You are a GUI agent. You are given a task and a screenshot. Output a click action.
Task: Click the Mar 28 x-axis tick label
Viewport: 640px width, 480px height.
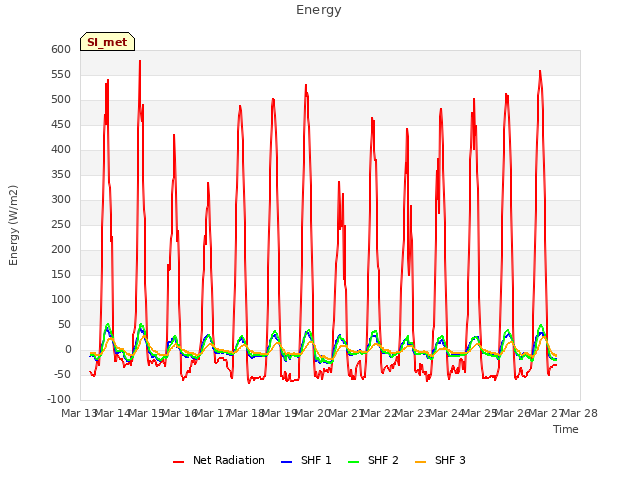click(580, 413)
